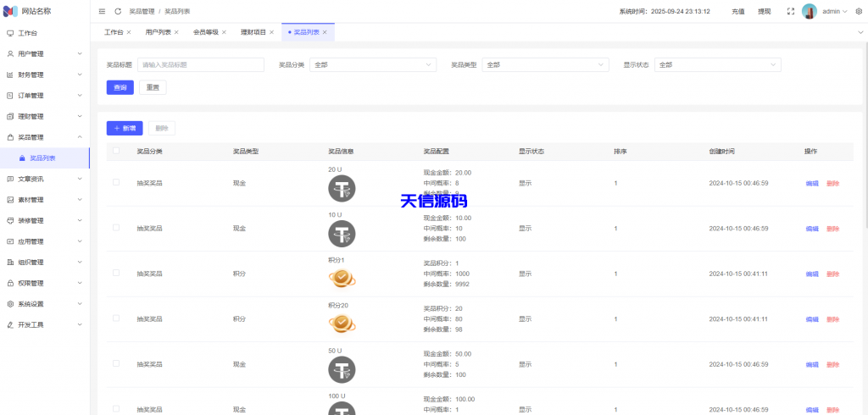Click the 工作台 monitor icon in sidebar
This screenshot has width=868, height=415.
[10, 33]
